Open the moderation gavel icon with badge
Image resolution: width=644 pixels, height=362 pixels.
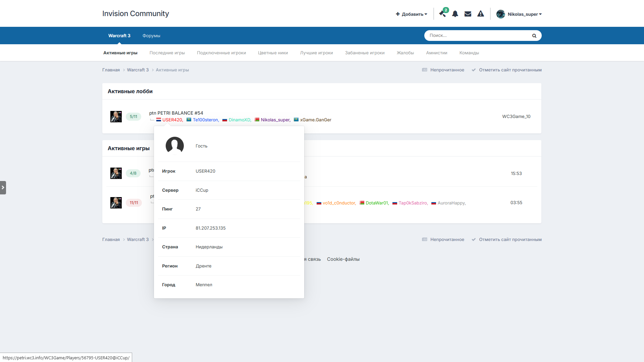[442, 14]
